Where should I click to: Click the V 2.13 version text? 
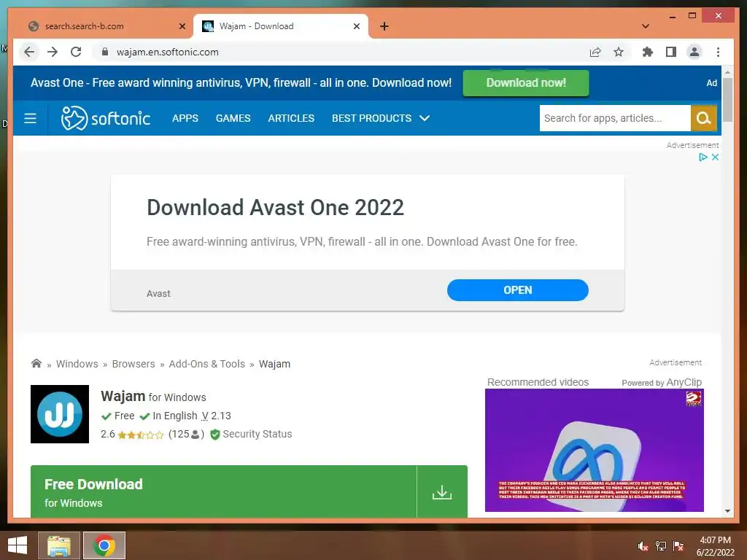[216, 416]
